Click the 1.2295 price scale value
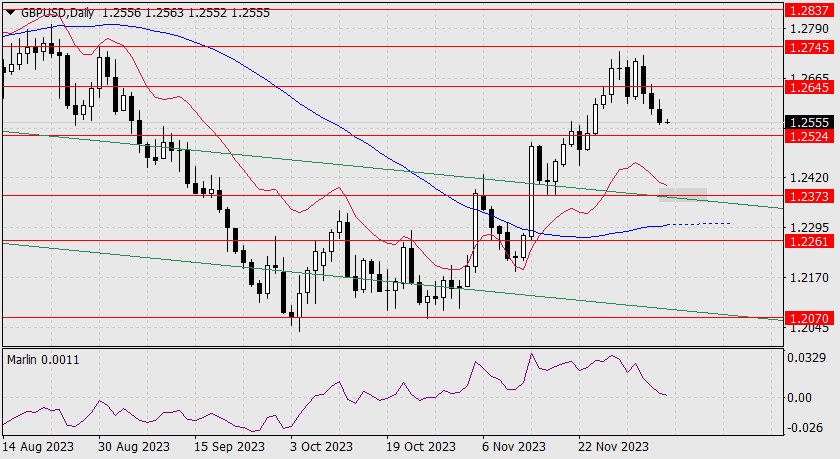Screen dimensions: 840x459 (x=809, y=228)
